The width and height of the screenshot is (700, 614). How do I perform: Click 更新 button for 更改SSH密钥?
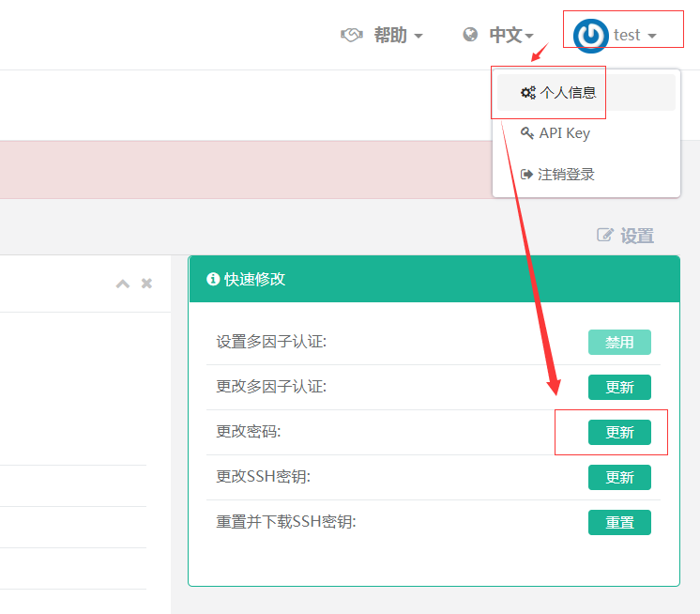pyautogui.click(x=619, y=477)
